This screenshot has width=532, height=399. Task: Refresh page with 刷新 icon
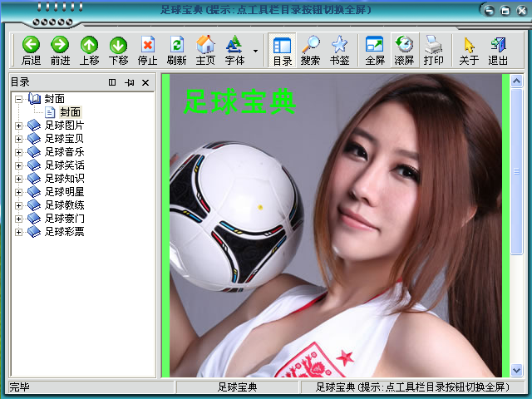(177, 45)
